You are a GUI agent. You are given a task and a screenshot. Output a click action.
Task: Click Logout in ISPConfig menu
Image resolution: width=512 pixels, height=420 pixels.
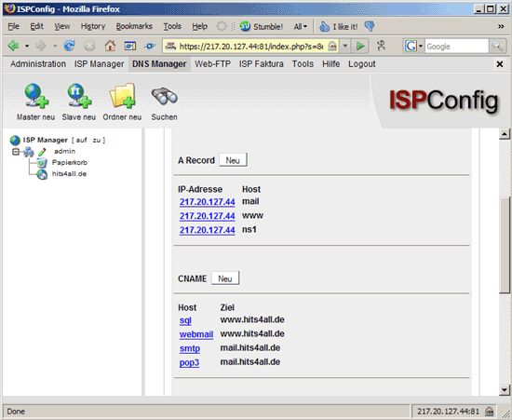pyautogui.click(x=362, y=64)
